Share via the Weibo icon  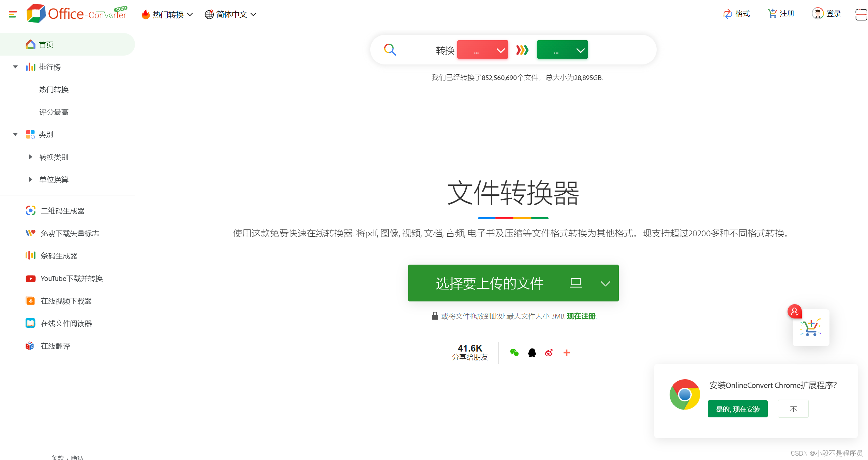tap(549, 353)
